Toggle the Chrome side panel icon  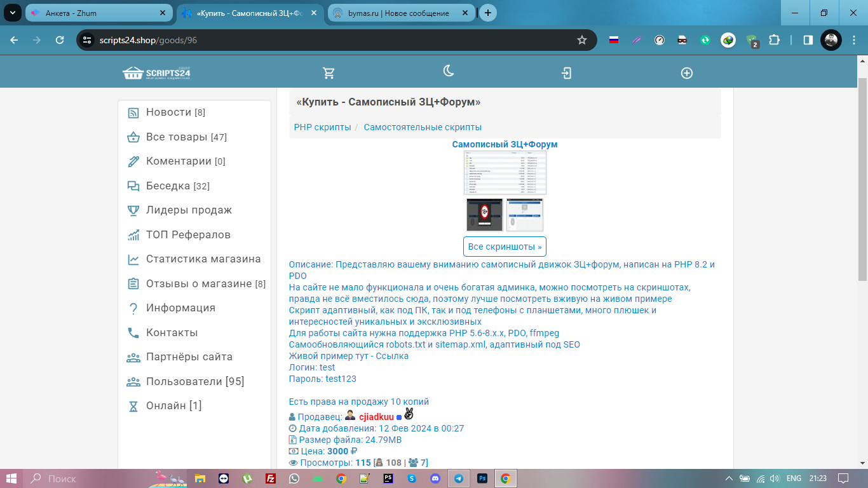point(808,40)
